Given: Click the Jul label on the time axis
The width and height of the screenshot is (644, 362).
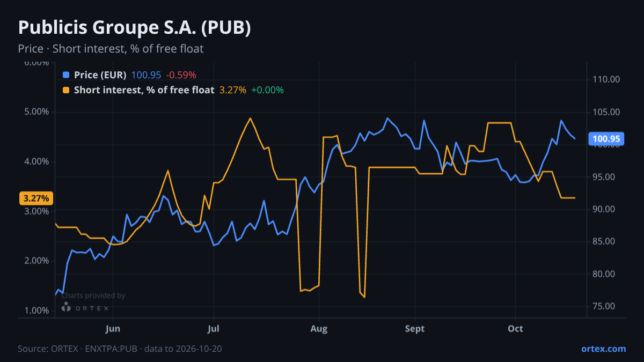Looking at the screenshot, I should click(214, 328).
